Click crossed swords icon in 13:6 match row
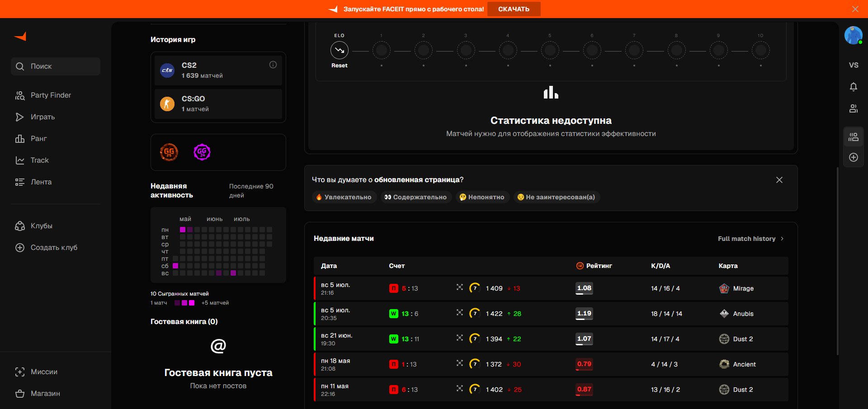This screenshot has height=409, width=868. (x=460, y=313)
